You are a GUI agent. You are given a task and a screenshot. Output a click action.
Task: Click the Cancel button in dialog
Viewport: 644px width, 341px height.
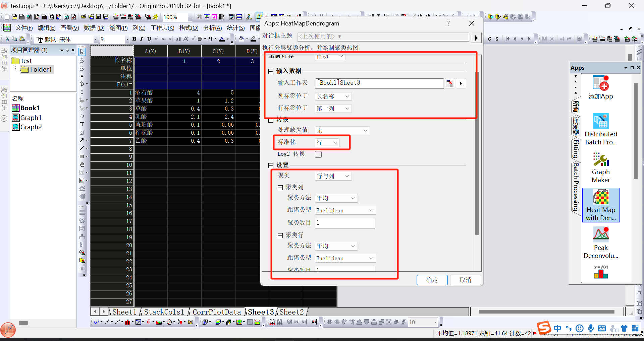(x=465, y=280)
